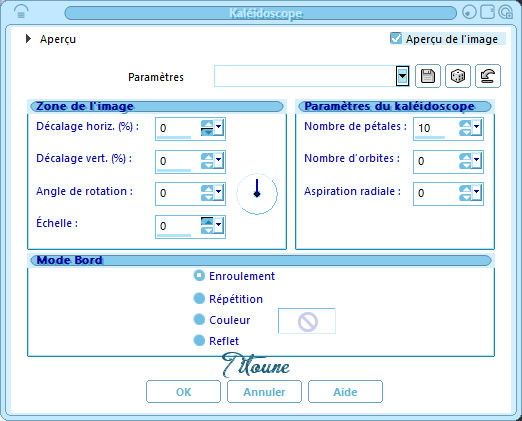
Task: Increase Nombre de pétales with up arrow
Action: tap(465, 124)
